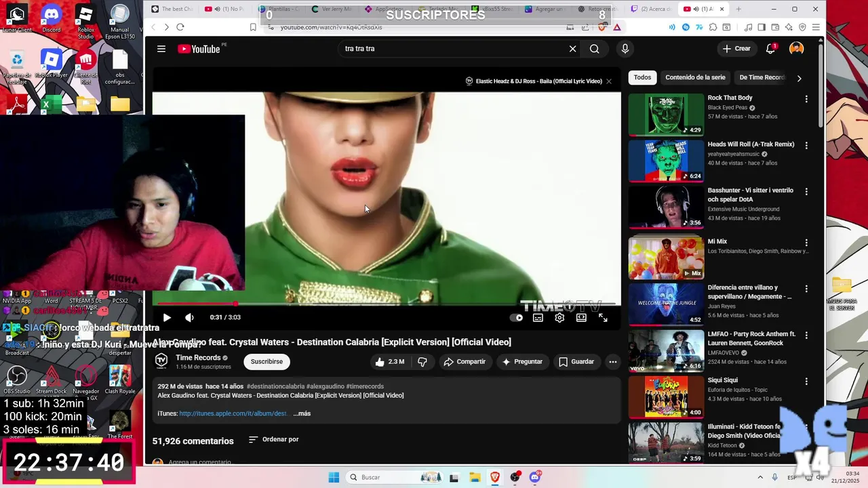Seek on the red video progress bar
868x488 pixels.
[x=387, y=304]
